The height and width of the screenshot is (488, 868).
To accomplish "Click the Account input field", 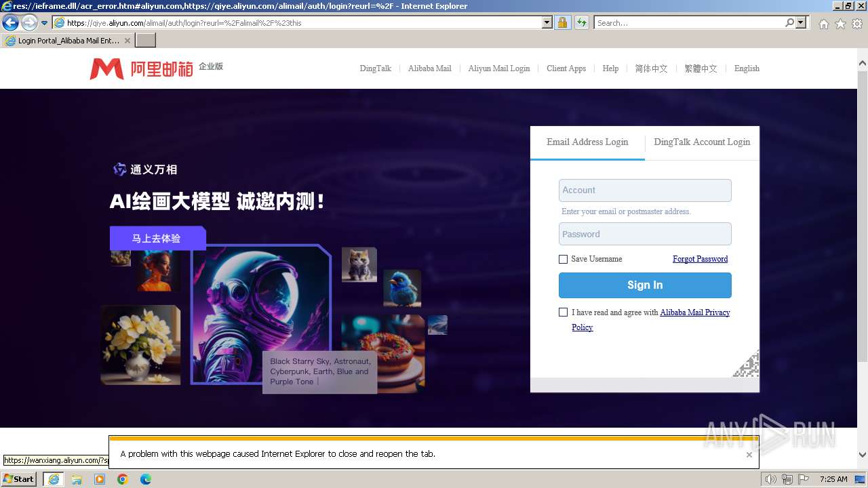I will click(x=645, y=190).
